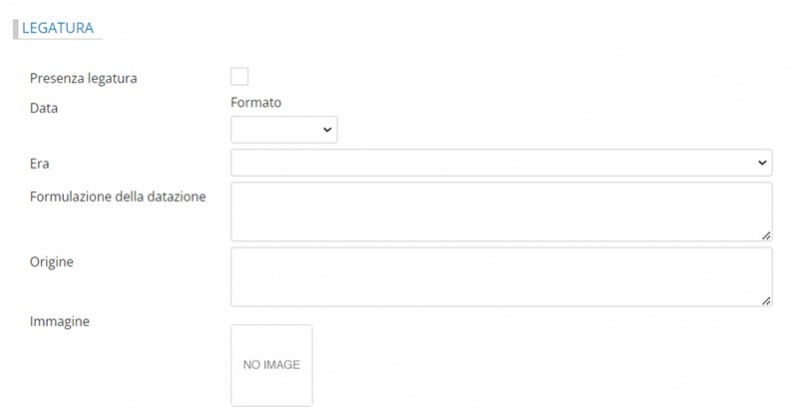Click the gray accent bar beside LEGATURA

click(16, 29)
